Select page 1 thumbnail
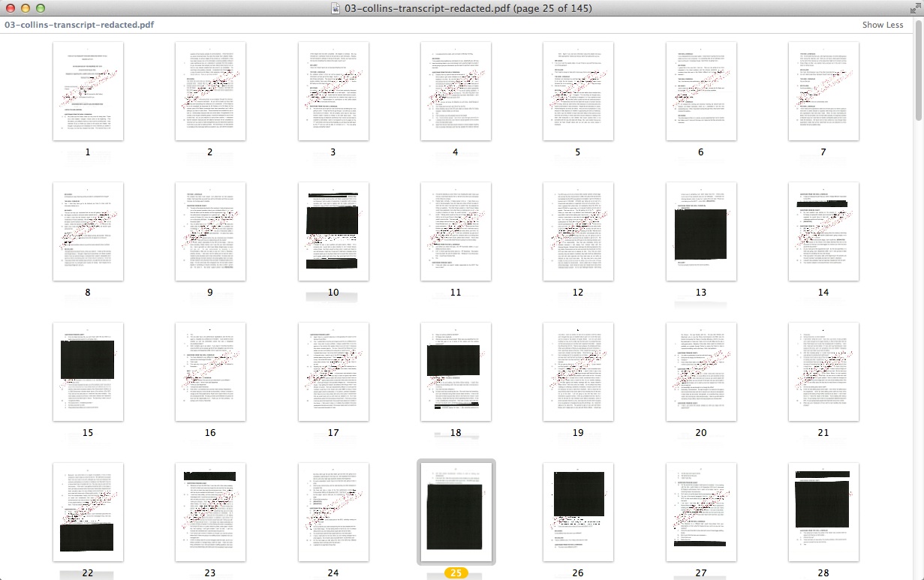Image resolution: width=924 pixels, height=580 pixels. [x=88, y=91]
